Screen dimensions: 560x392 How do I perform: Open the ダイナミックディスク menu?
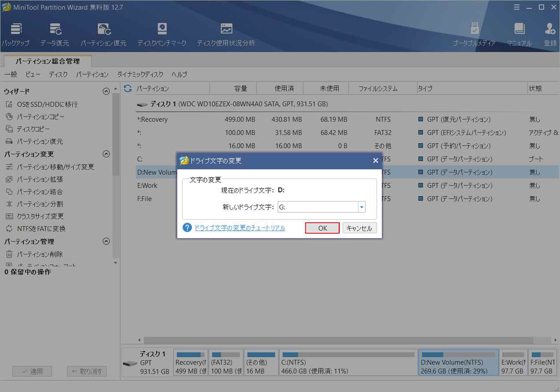click(x=140, y=75)
